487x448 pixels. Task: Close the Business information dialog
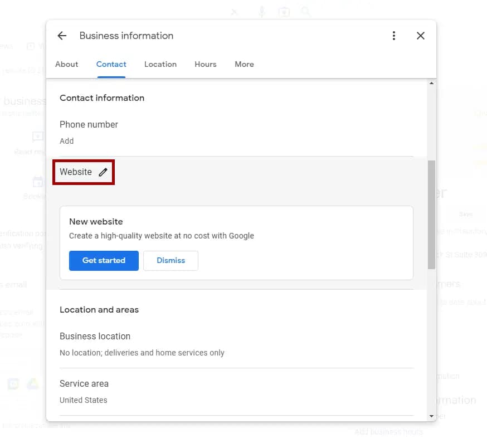[421, 35]
